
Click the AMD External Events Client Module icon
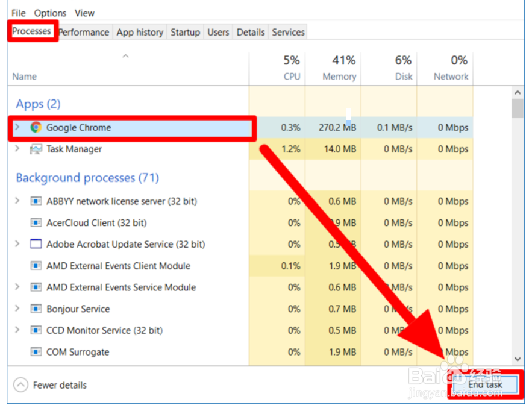(36, 266)
